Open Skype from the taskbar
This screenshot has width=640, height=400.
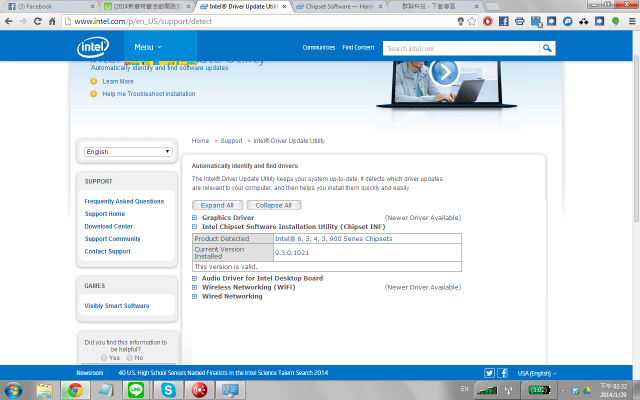[x=168, y=390]
